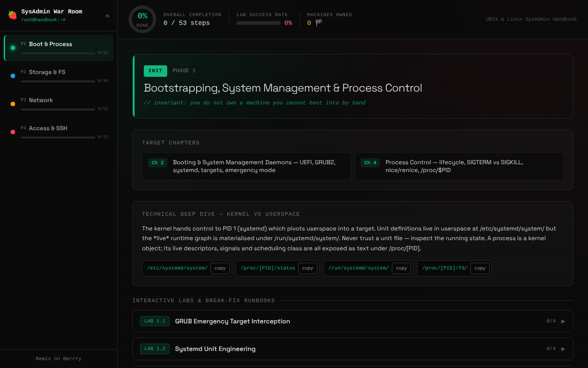Viewport: 588px width, 368px height.
Task: Expand the Systemd Unit Engineering lab
Action: pos(353,349)
